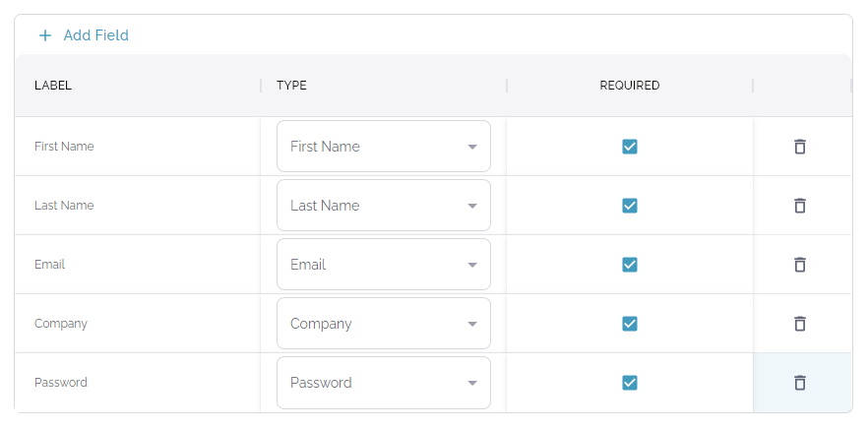Click the plus icon beside Add Field
This screenshot has width=868, height=429.
pyautogui.click(x=44, y=35)
